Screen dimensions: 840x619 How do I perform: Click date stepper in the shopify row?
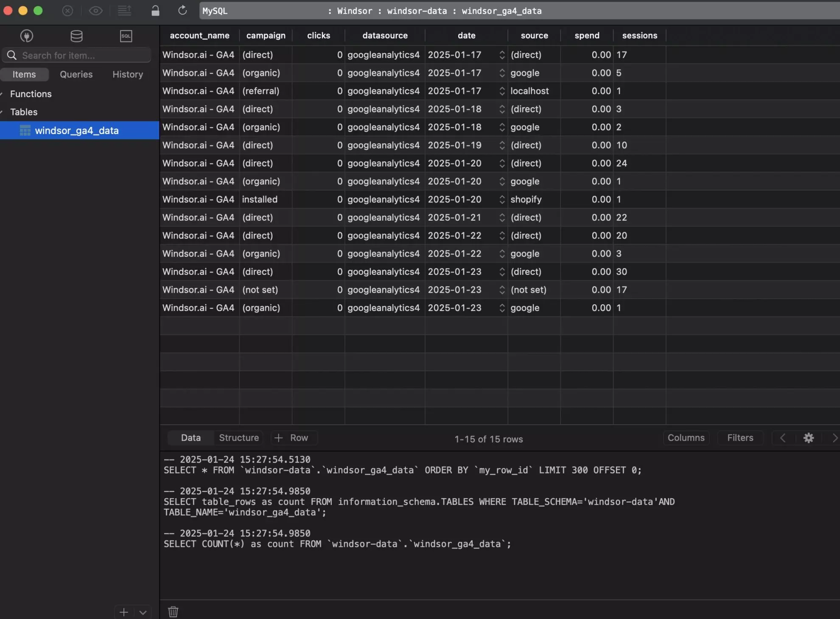point(502,199)
